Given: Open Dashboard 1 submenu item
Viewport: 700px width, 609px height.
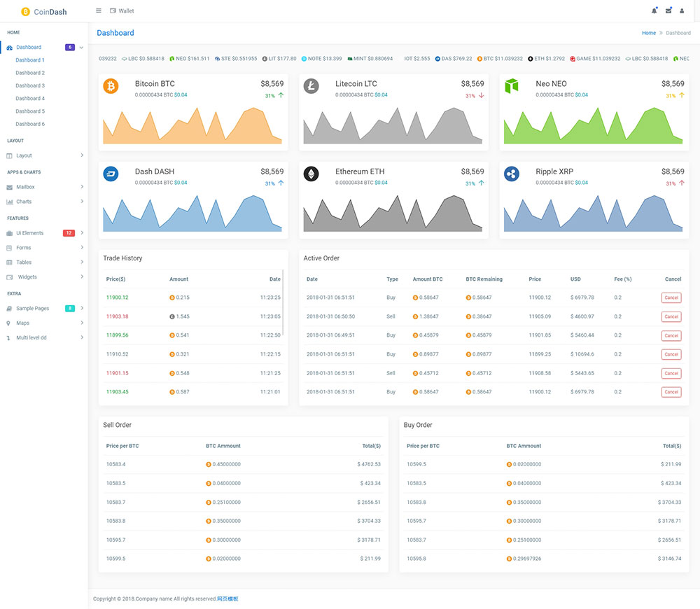Looking at the screenshot, I should coord(30,60).
